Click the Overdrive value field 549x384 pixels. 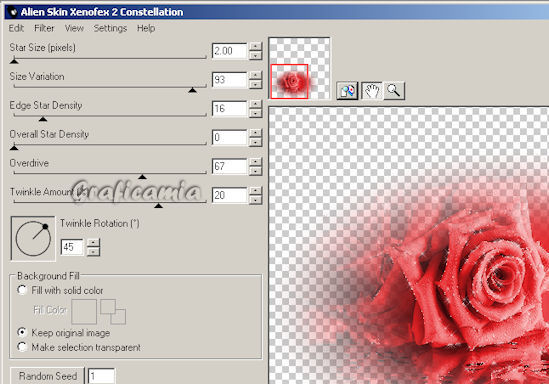tap(229, 166)
